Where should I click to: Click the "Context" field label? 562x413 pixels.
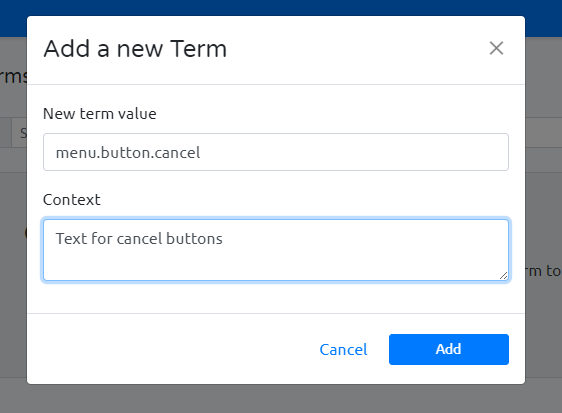72,200
